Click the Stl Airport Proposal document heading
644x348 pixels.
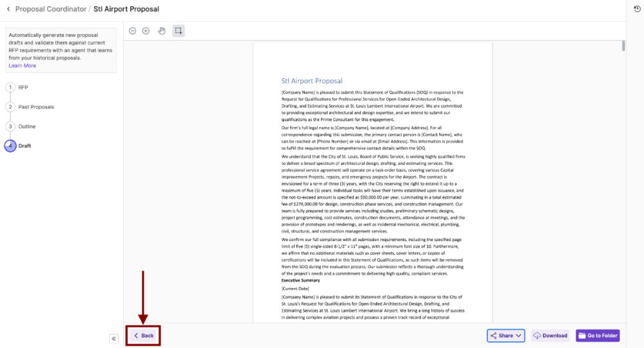pos(312,81)
